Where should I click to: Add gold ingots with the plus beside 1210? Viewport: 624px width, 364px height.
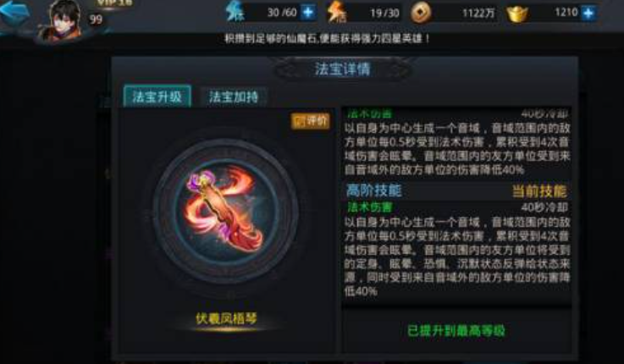(588, 13)
